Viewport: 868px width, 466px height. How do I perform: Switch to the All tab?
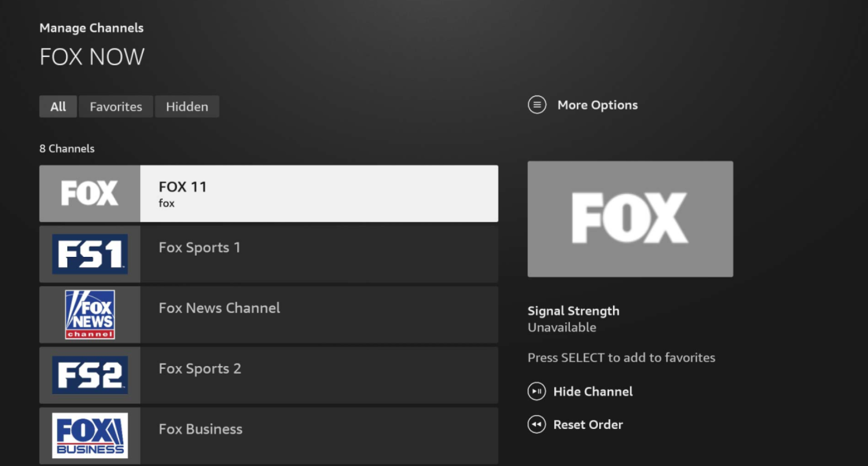tap(58, 107)
